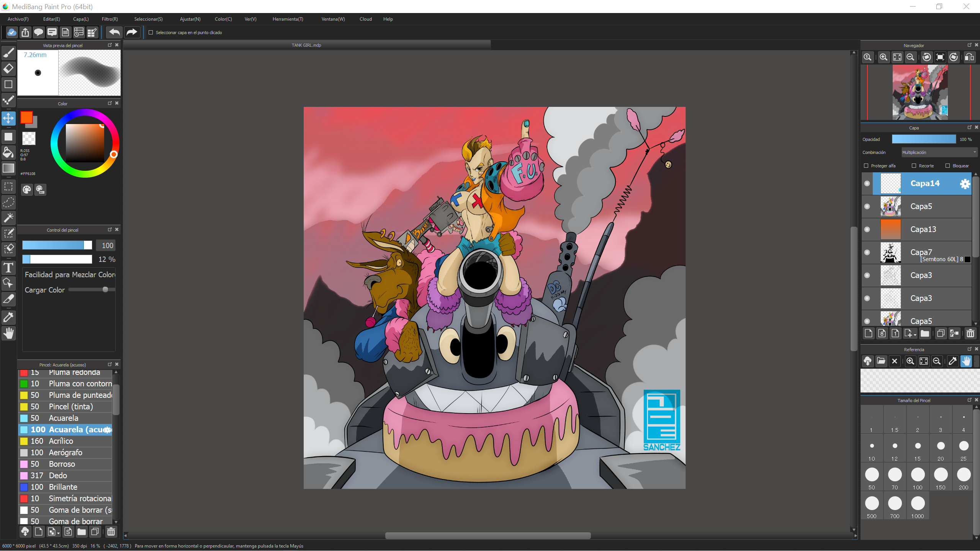Select the Lasso selection tool
This screenshot has width=980, height=551.
[x=8, y=202]
